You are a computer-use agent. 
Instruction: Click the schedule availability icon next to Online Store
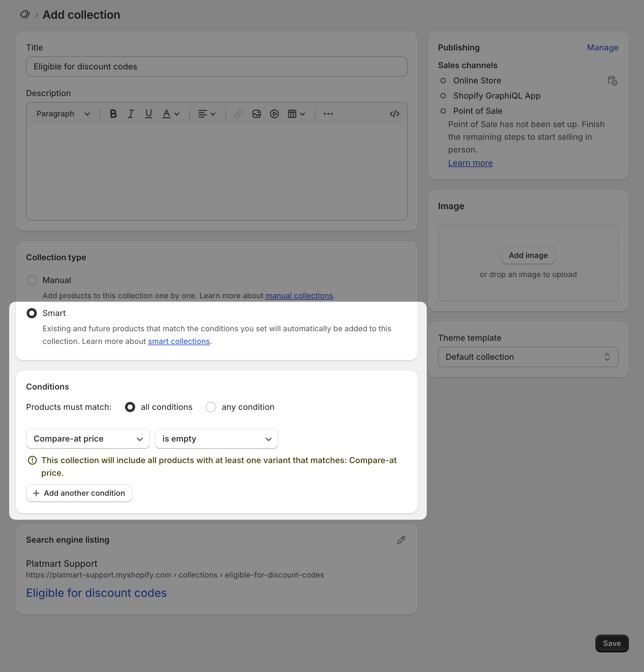click(x=612, y=81)
